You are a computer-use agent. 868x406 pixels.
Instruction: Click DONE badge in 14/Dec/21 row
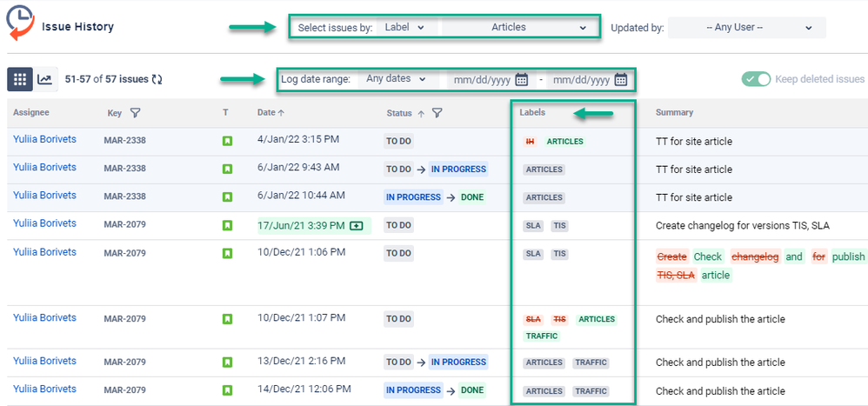[472, 390]
